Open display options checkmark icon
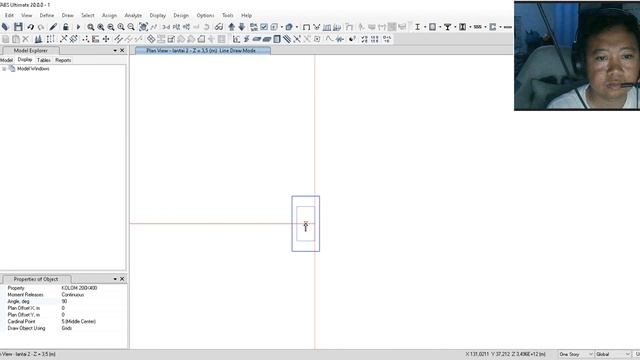640x360 pixels. (x=264, y=27)
